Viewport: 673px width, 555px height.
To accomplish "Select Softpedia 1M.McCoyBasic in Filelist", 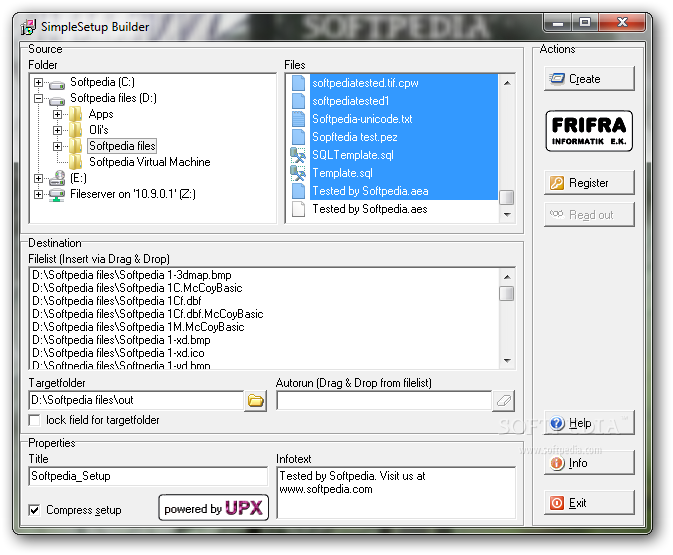I will click(138, 327).
